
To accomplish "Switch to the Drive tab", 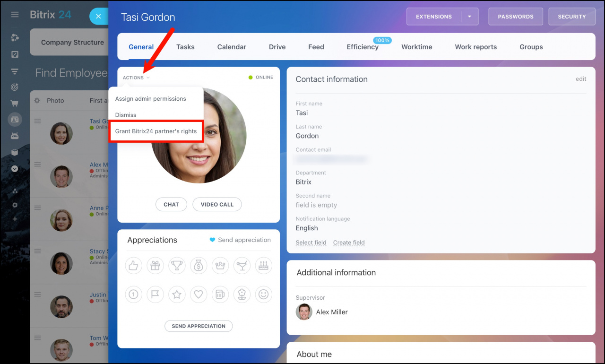I will [x=277, y=47].
